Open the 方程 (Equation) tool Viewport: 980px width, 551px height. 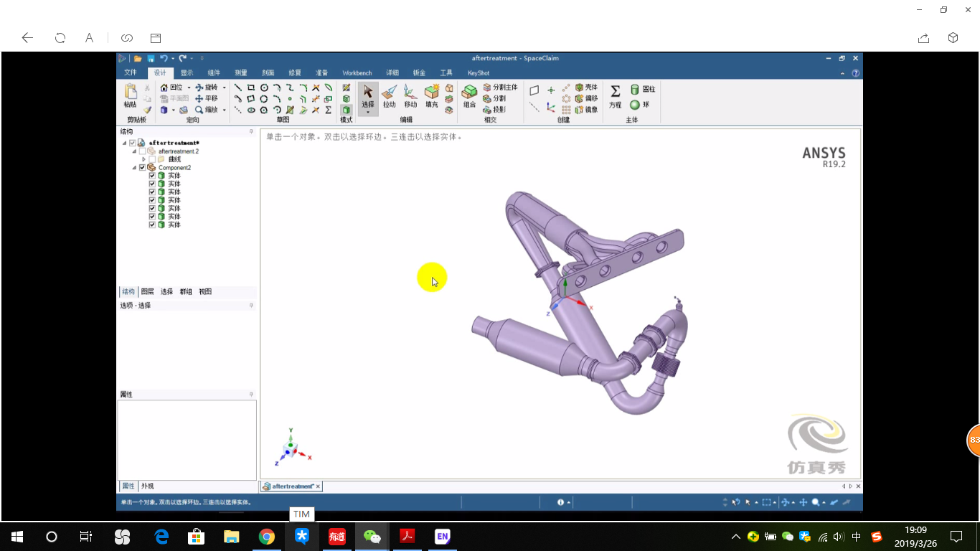(x=615, y=95)
